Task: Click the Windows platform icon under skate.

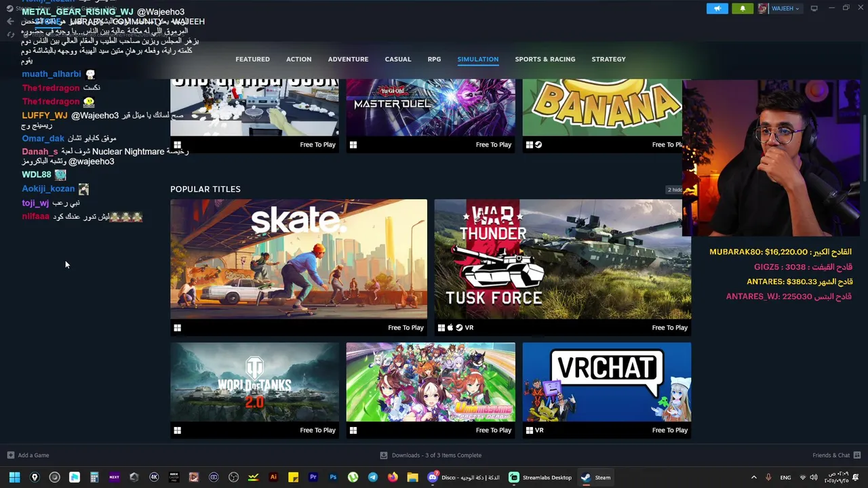Action: (178, 327)
